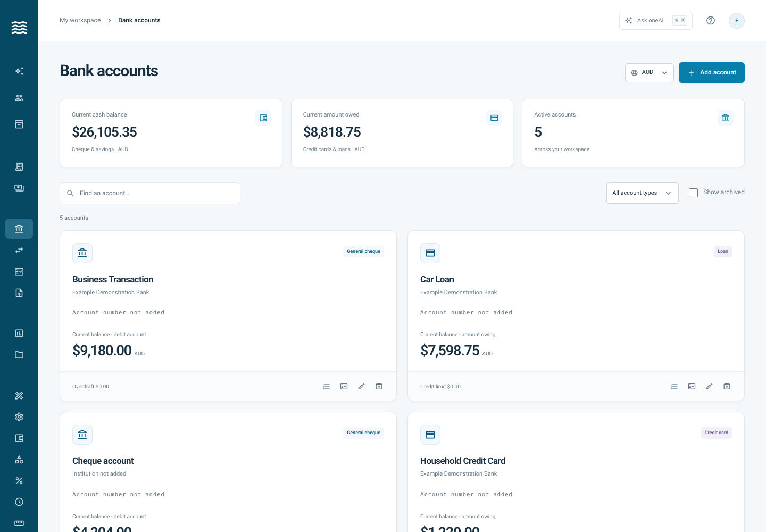Click the Active accounts summary card

633,133
